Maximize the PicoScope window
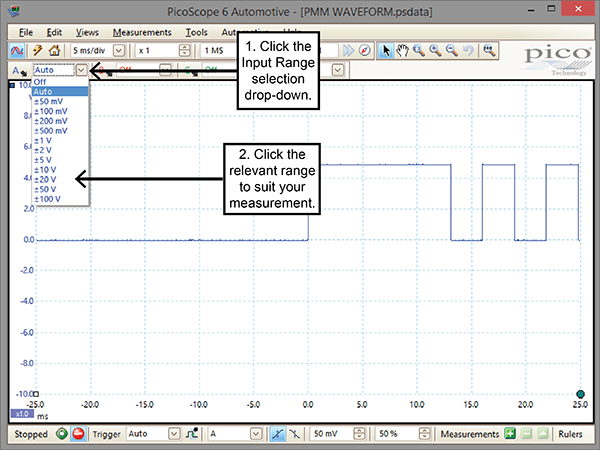This screenshot has width=600, height=450. (x=551, y=9)
